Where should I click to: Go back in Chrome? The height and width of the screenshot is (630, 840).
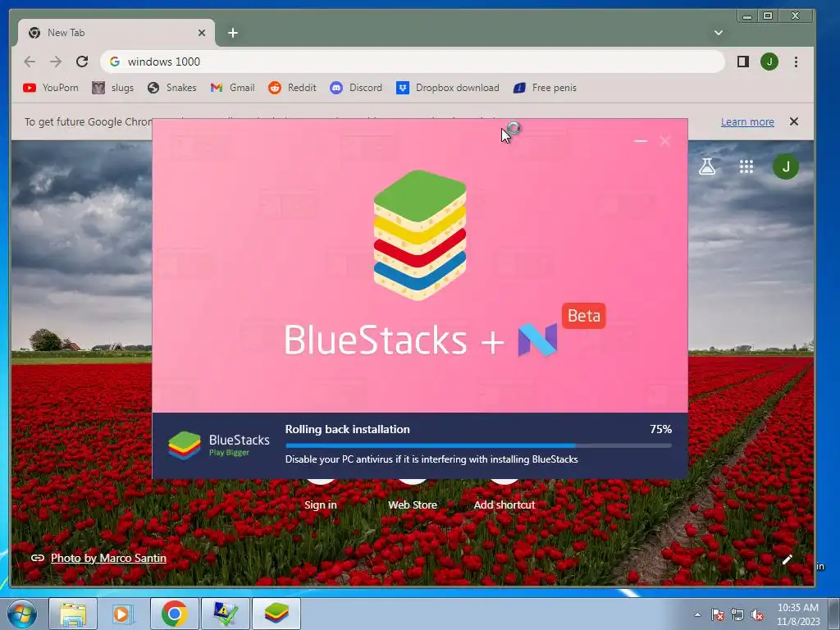click(x=30, y=62)
